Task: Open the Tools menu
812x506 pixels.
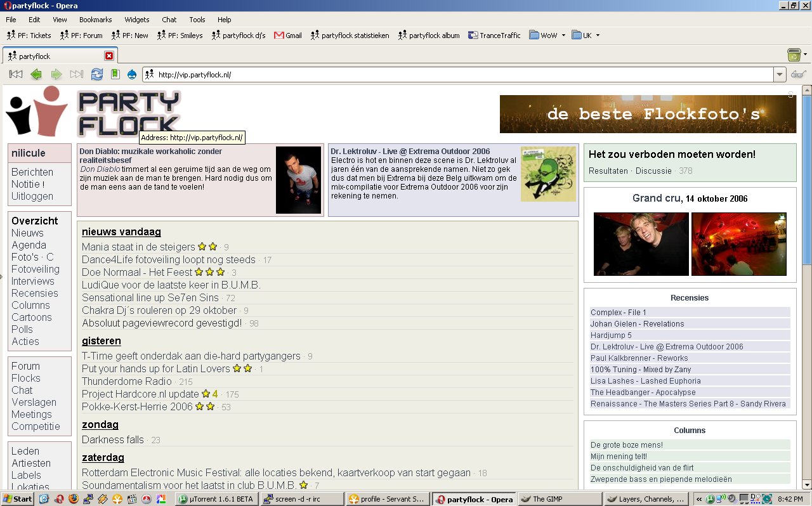Action: [197, 20]
